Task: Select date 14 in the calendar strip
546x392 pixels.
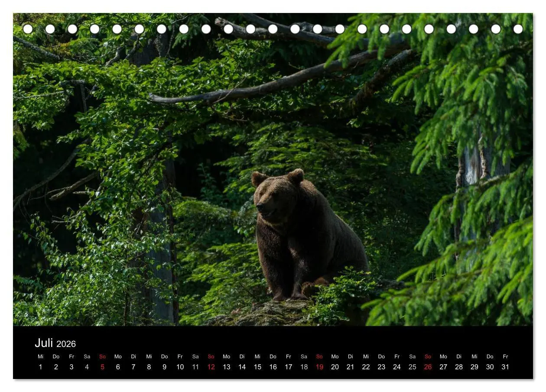Action: (242, 367)
